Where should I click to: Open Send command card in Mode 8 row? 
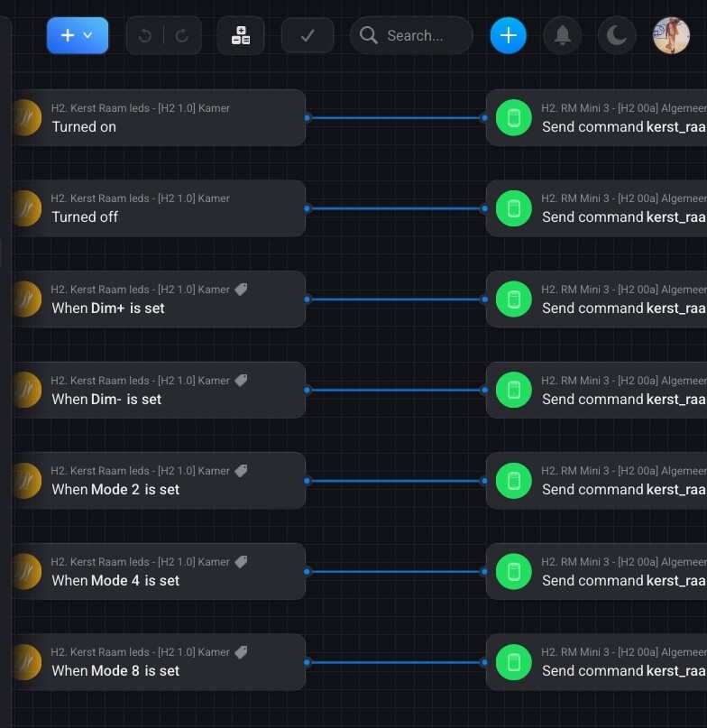click(x=596, y=662)
